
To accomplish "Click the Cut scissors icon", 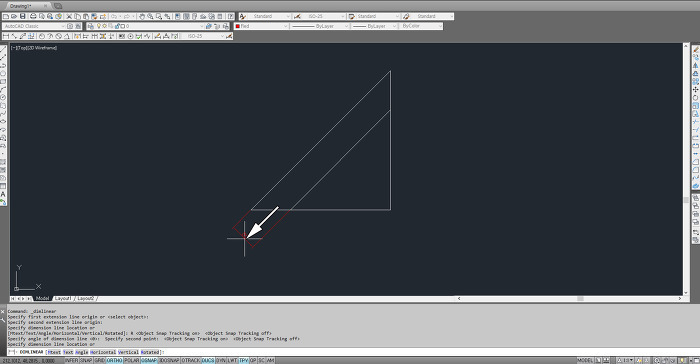I will 69,16.
